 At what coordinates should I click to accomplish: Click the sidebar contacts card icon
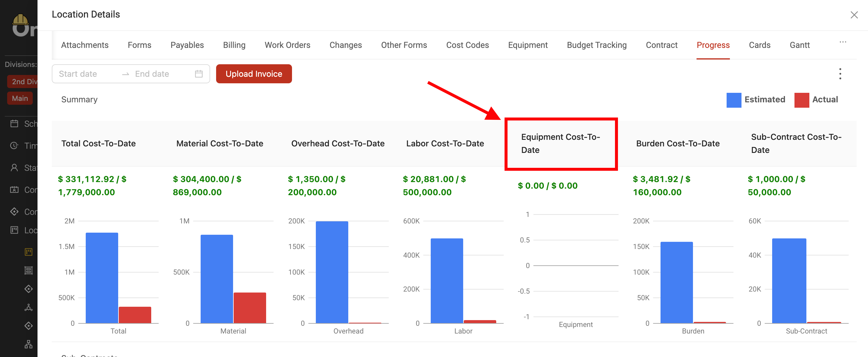coord(14,190)
